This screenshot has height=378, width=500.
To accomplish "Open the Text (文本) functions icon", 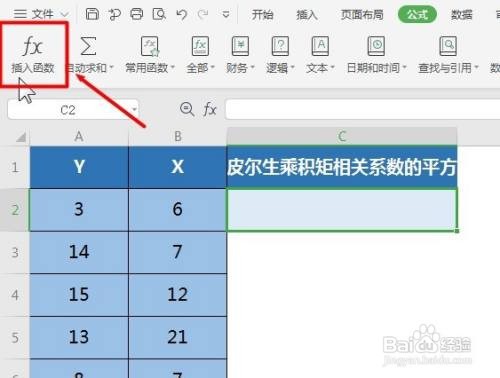I will pyautogui.click(x=320, y=46).
